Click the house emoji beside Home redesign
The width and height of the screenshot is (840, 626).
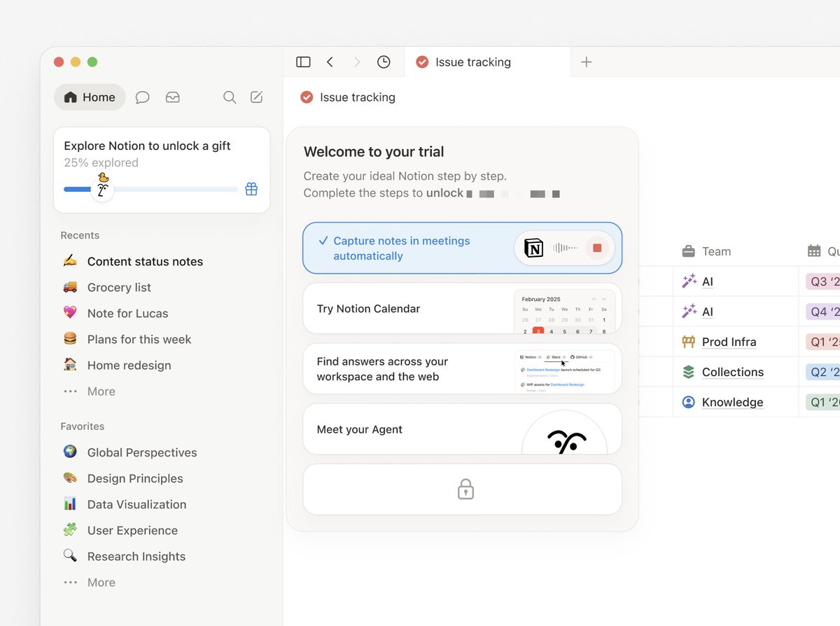tap(70, 365)
